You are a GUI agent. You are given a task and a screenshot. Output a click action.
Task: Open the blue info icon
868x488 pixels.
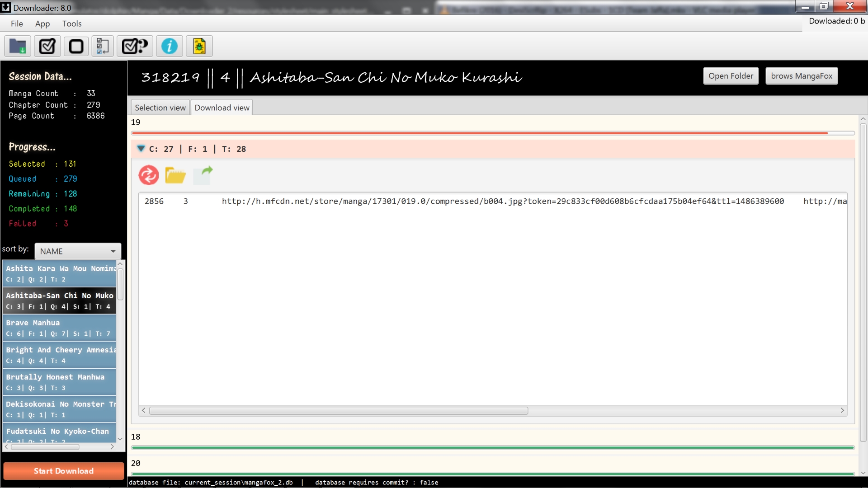(x=170, y=46)
